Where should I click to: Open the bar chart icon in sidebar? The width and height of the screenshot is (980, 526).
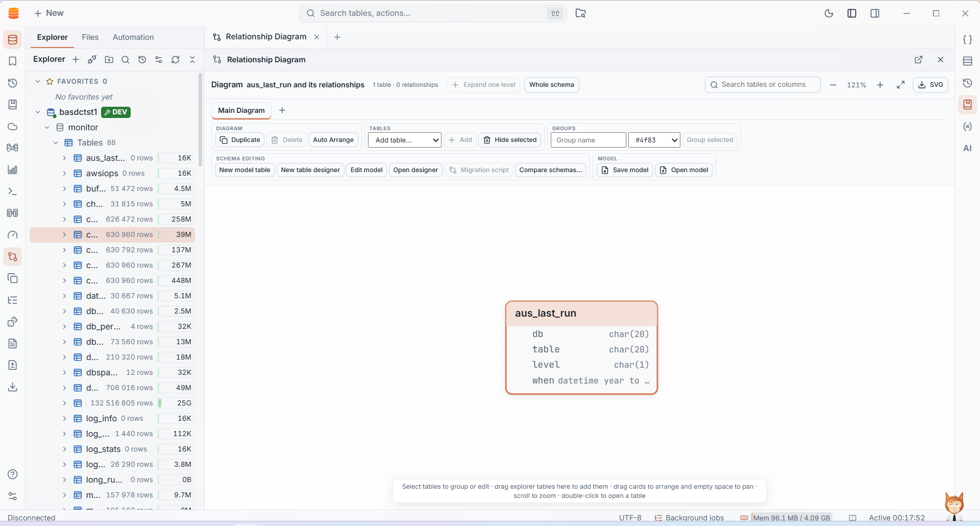13,170
